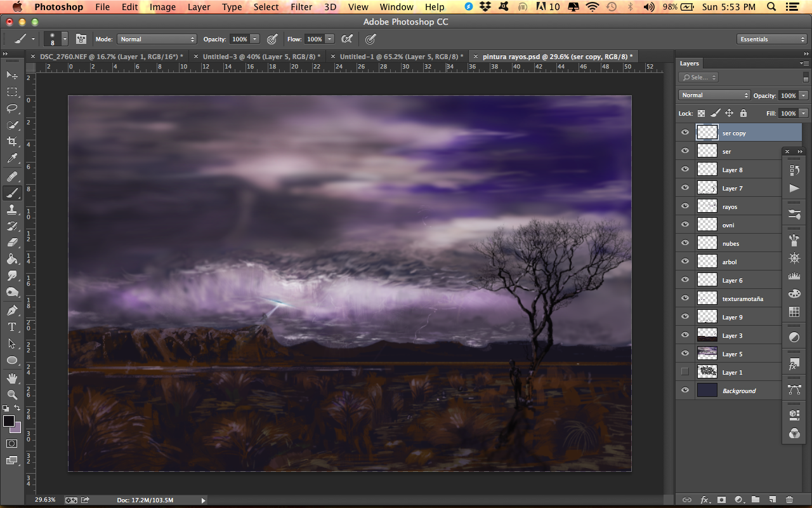Image resolution: width=812 pixels, height=508 pixels.
Task: Toggle Lock transparent pixels
Action: 702,113
